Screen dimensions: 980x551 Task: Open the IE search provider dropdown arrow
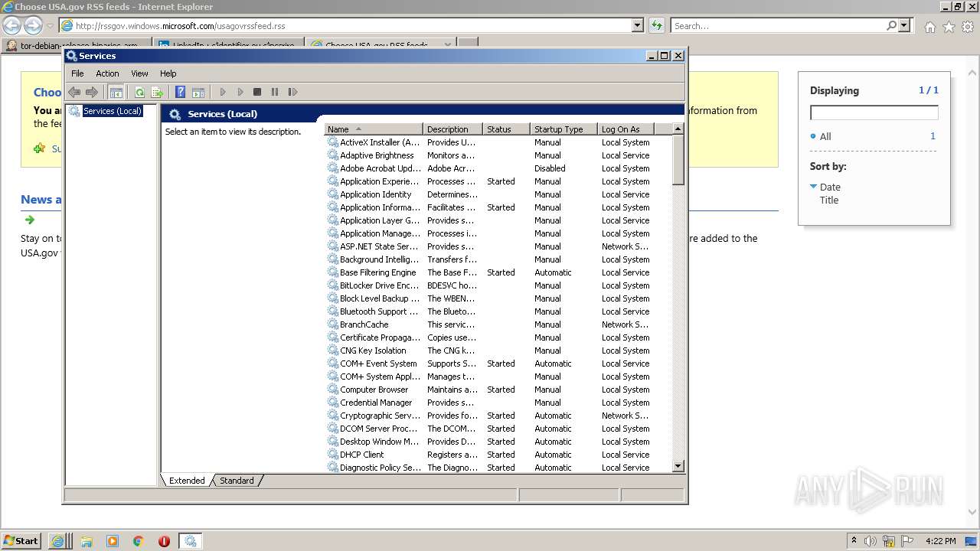point(905,25)
